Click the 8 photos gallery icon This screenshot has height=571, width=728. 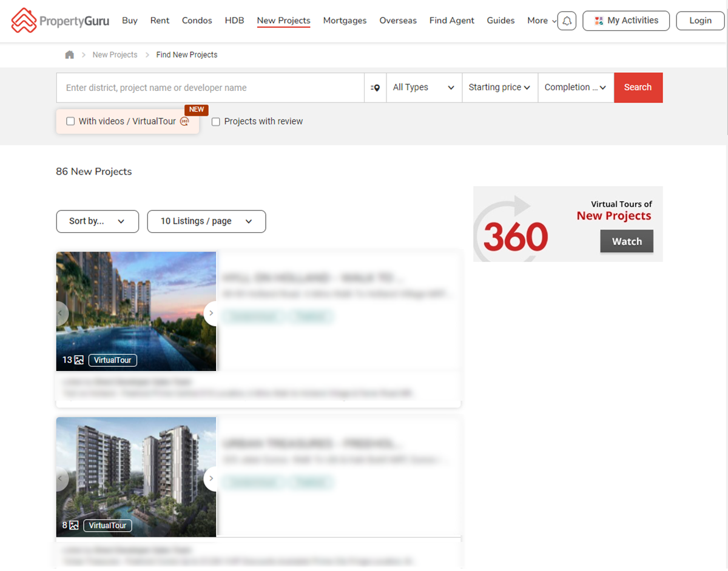(x=74, y=526)
